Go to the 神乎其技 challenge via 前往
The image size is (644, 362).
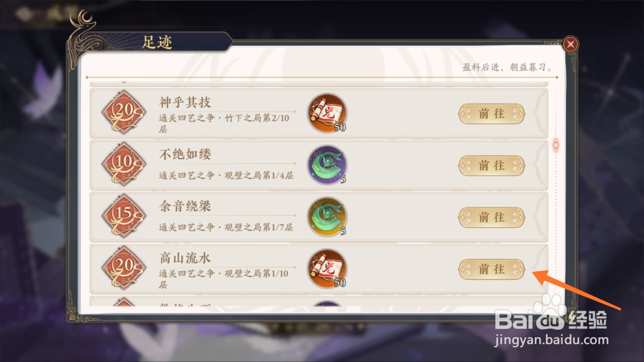point(491,114)
